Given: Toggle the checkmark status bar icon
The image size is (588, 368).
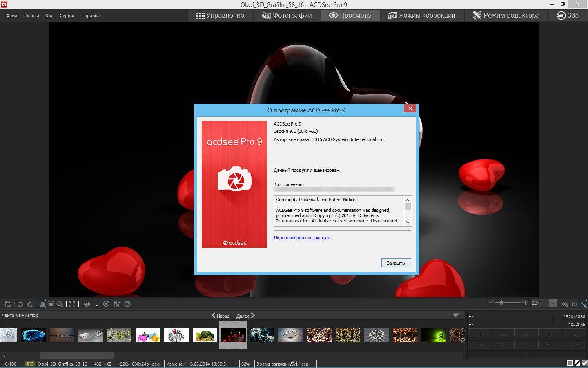Looking at the screenshot, I should (584, 363).
